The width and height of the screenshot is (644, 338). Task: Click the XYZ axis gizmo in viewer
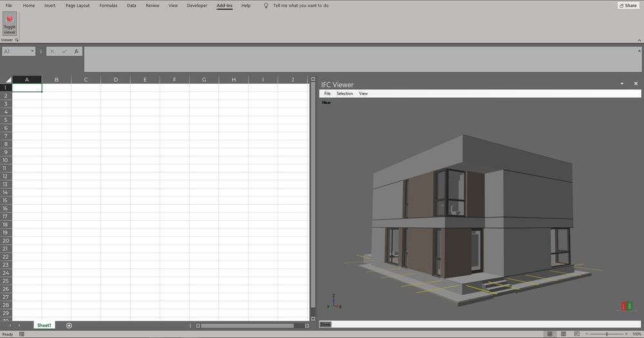tap(334, 303)
